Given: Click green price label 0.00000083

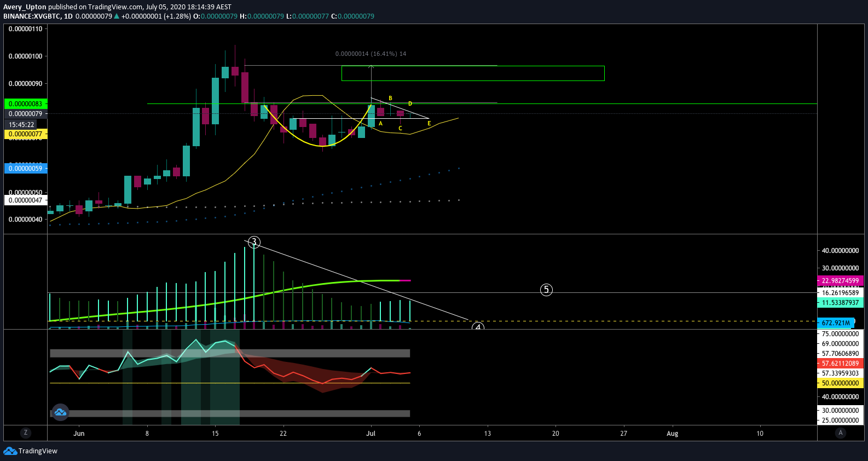Looking at the screenshot, I should pos(26,103).
